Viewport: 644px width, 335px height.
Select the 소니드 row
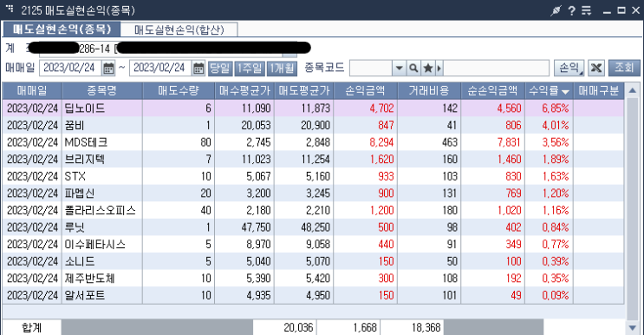[313, 261]
